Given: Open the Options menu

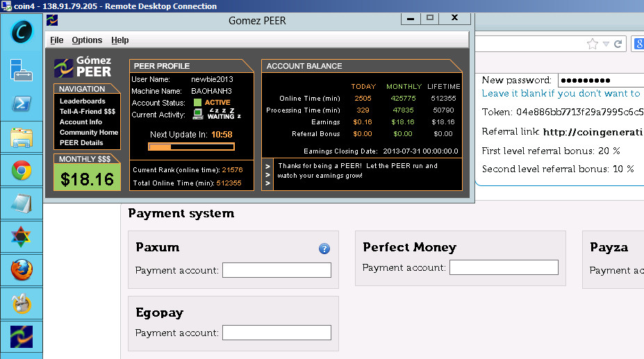Looking at the screenshot, I should (87, 40).
